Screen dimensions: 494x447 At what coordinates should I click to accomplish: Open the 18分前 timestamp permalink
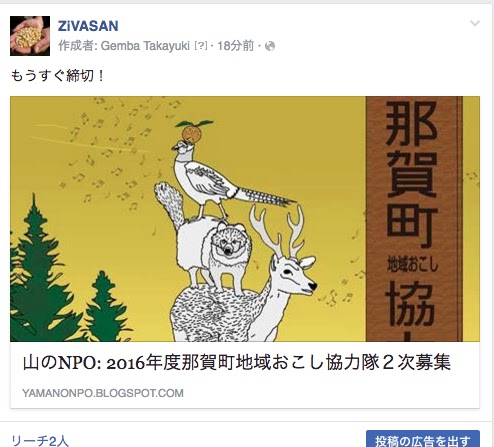236,46
